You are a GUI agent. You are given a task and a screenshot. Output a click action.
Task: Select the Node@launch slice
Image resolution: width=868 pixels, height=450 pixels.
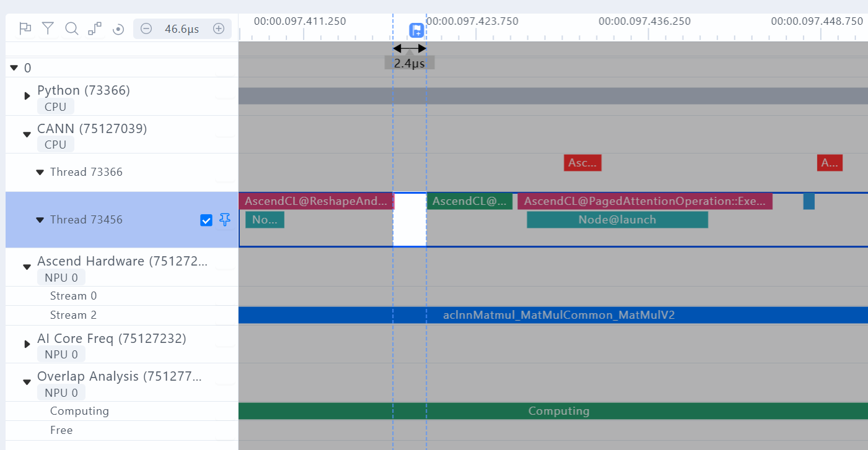tap(617, 220)
